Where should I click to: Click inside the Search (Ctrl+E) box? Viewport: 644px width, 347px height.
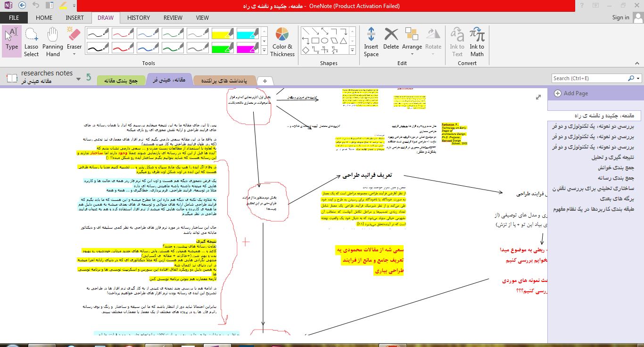click(x=589, y=78)
